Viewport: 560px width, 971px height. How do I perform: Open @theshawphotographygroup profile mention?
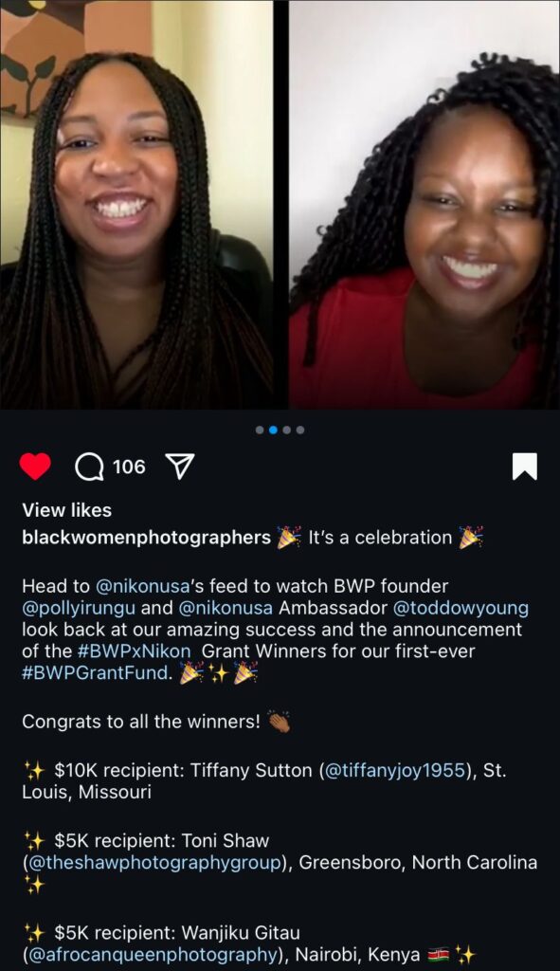154,863
